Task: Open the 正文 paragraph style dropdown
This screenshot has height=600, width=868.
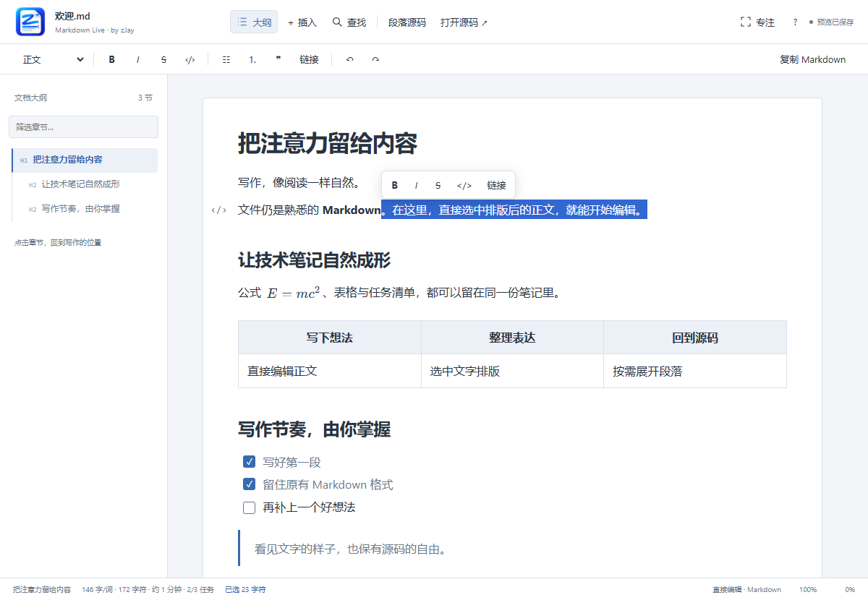Action: tap(53, 59)
